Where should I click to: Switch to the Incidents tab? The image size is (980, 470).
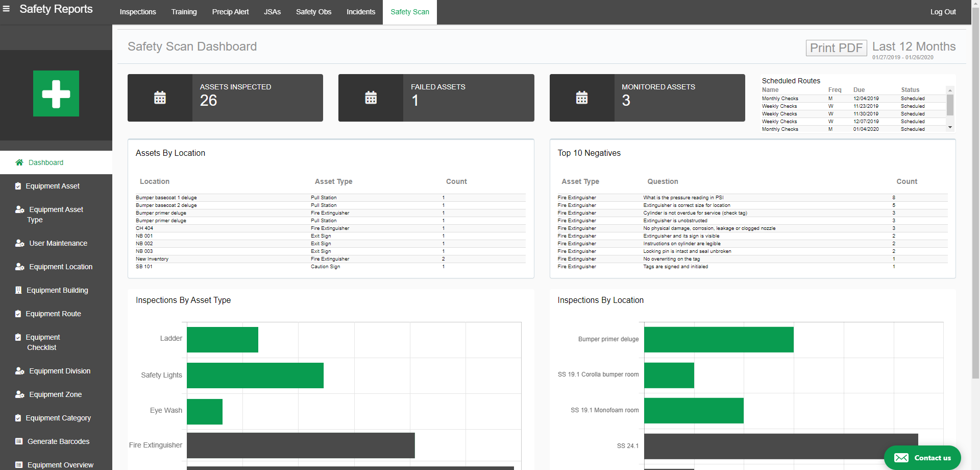point(361,12)
